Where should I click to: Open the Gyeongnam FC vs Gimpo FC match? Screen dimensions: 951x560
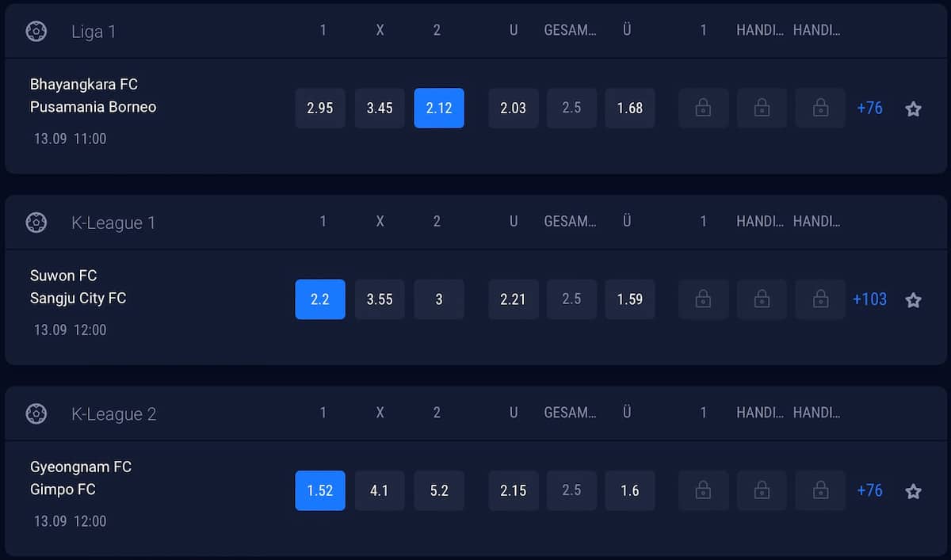pyautogui.click(x=81, y=478)
